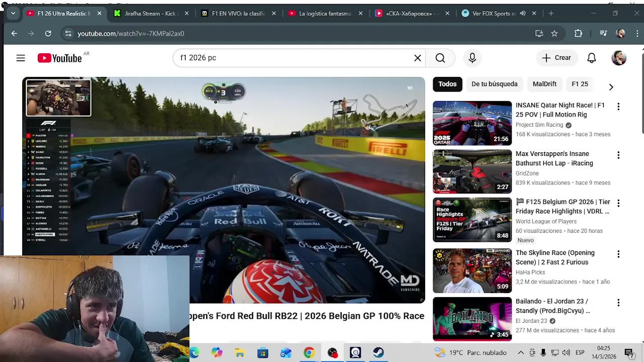Select the MalDrift filter chip
This screenshot has height=362, width=644.
click(x=544, y=84)
